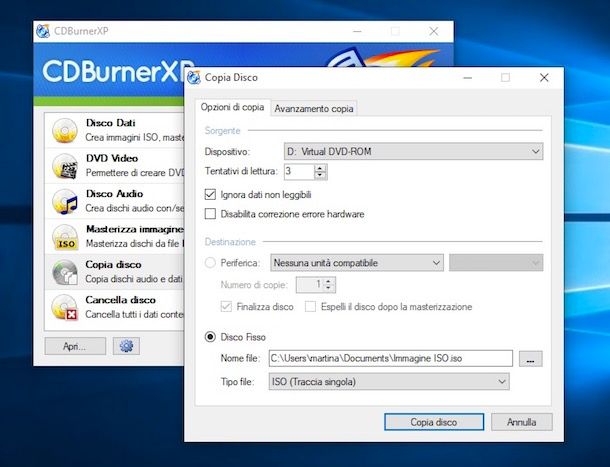
Task: Click the Copia Disco dialog title icon
Action: coord(194,77)
